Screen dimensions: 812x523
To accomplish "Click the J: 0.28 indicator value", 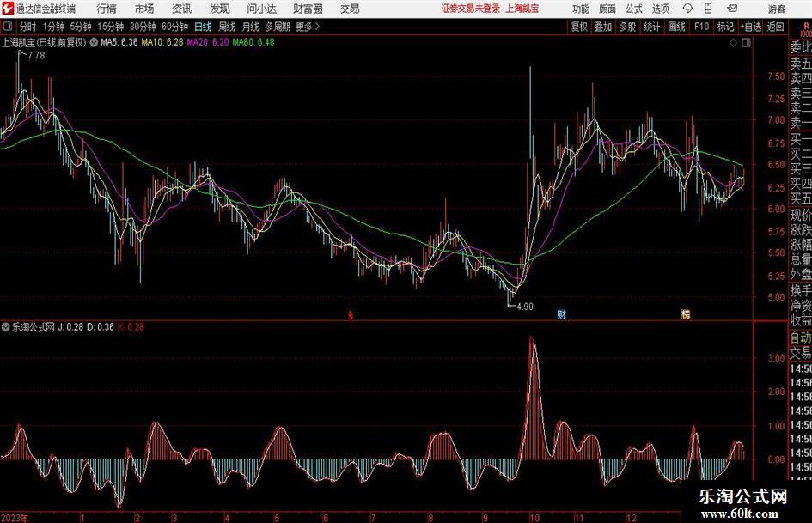I will tap(70, 327).
